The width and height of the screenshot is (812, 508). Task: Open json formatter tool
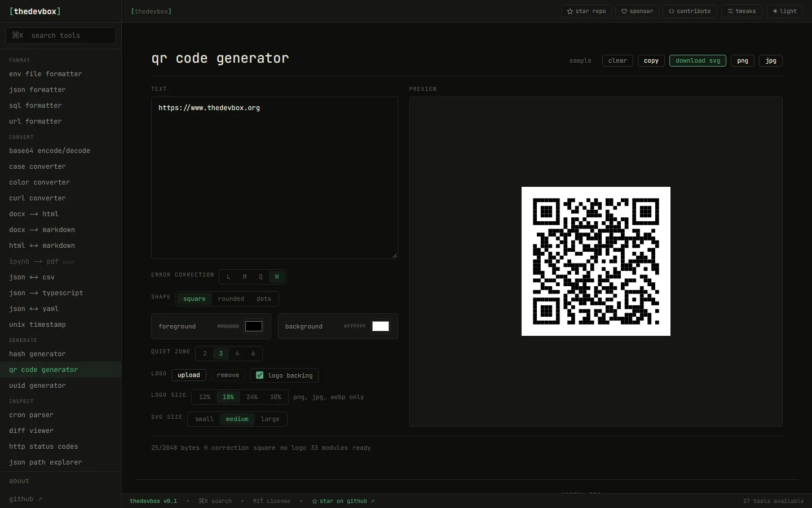click(60, 90)
